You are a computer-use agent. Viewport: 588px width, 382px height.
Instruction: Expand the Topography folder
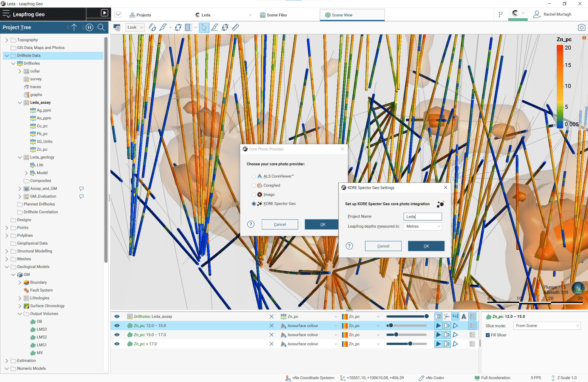tap(7, 40)
